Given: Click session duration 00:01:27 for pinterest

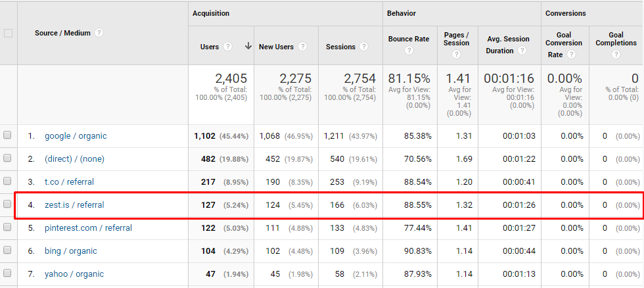Looking at the screenshot, I should (x=519, y=228).
